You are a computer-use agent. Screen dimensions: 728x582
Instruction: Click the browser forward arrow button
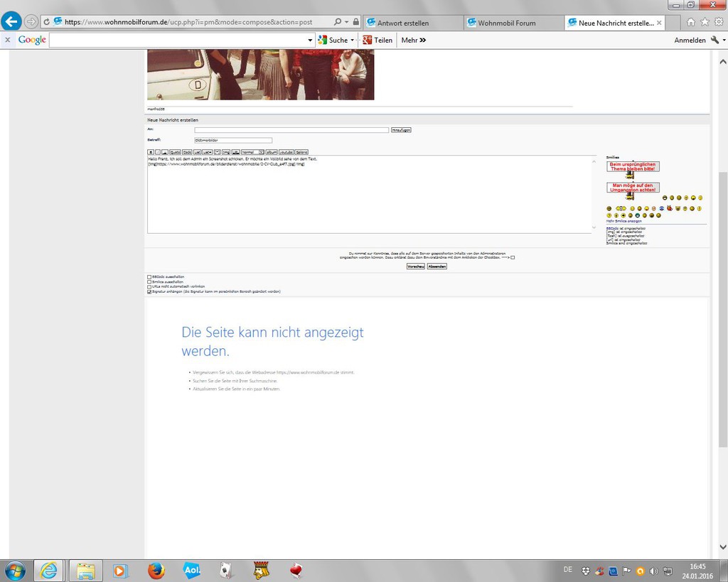(31, 21)
